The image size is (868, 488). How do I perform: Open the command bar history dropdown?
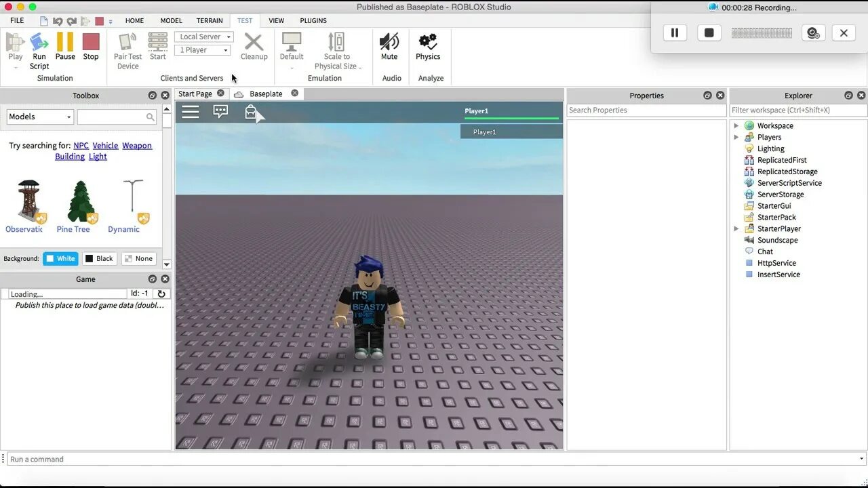click(x=861, y=459)
